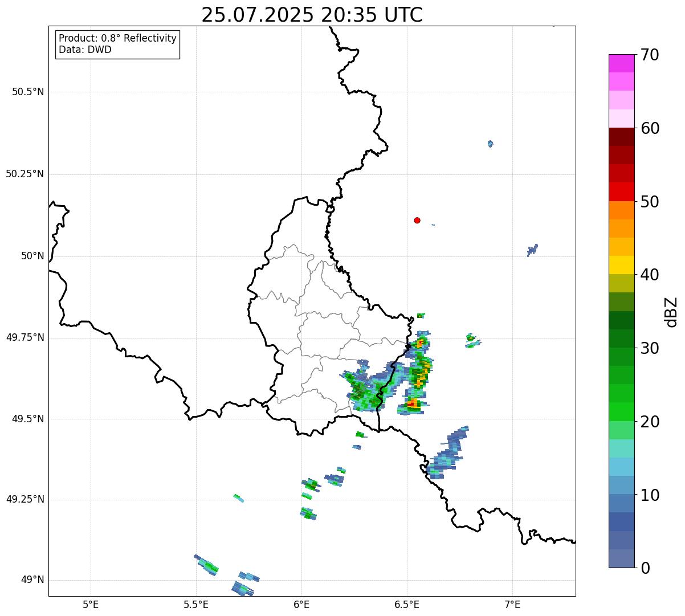Click the small echo near 50.35°N 6.9°E
The height and width of the screenshot is (616, 685).
(490, 144)
